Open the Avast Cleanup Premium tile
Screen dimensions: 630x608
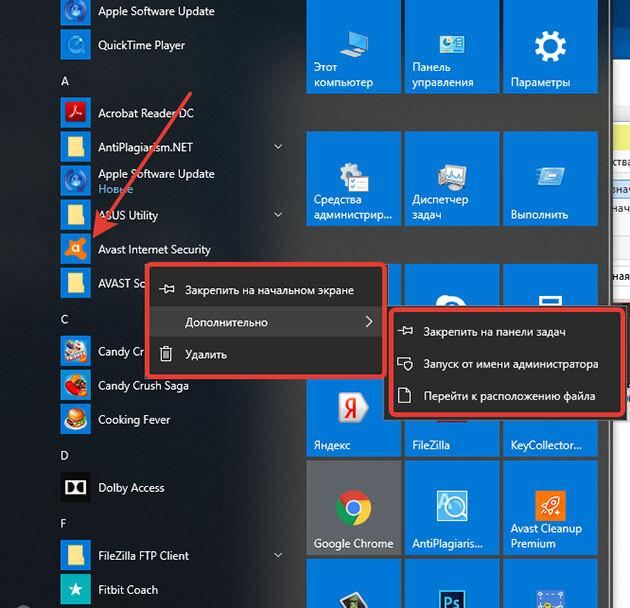click(550, 508)
